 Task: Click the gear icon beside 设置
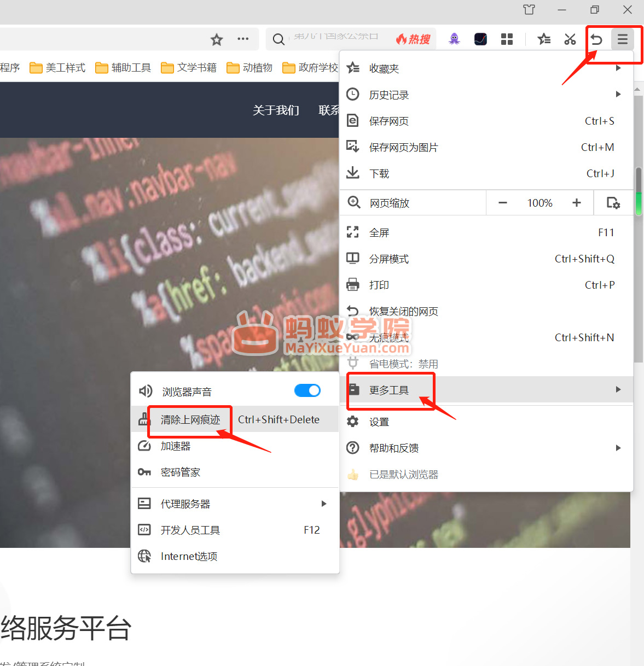353,421
